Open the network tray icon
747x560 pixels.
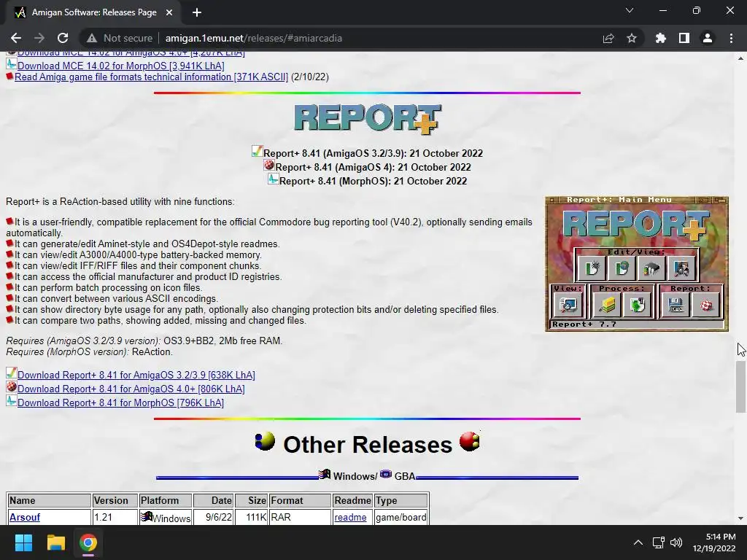click(x=659, y=542)
